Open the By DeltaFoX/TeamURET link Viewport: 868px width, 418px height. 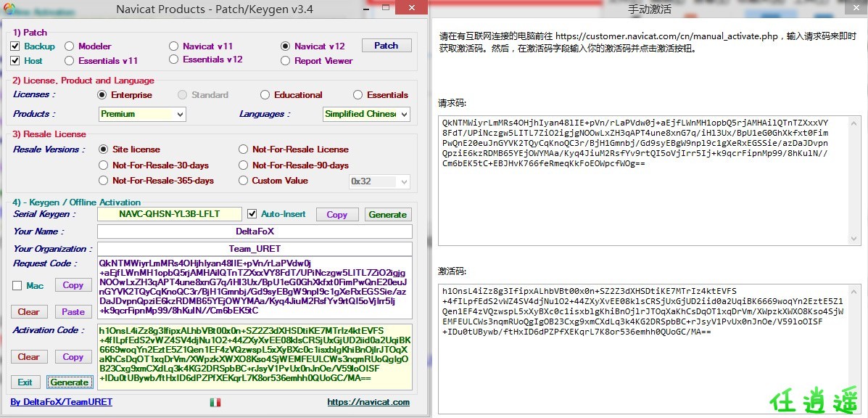(x=62, y=402)
